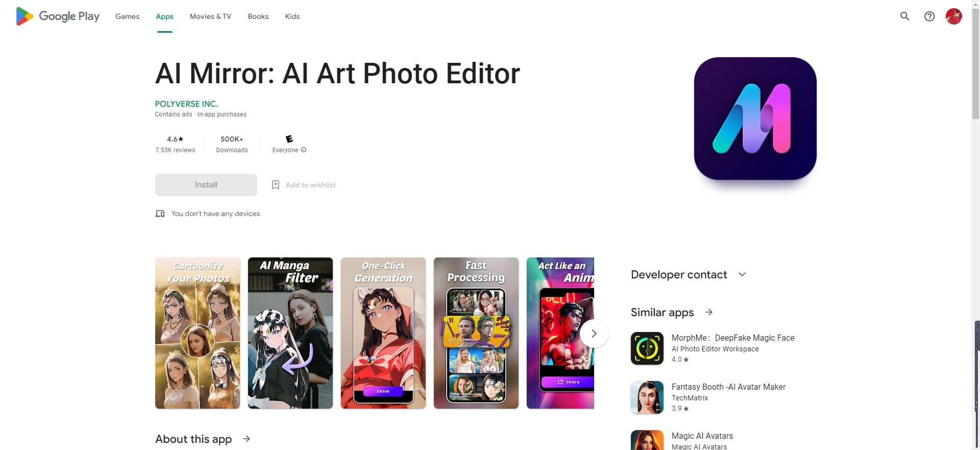Open the Help center question mark icon
Screen dimensions: 980x450
tap(929, 16)
